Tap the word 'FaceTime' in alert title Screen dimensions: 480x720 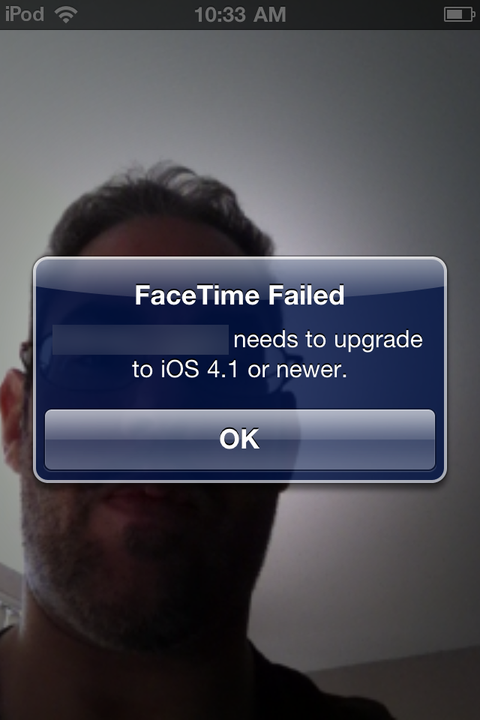tap(198, 295)
